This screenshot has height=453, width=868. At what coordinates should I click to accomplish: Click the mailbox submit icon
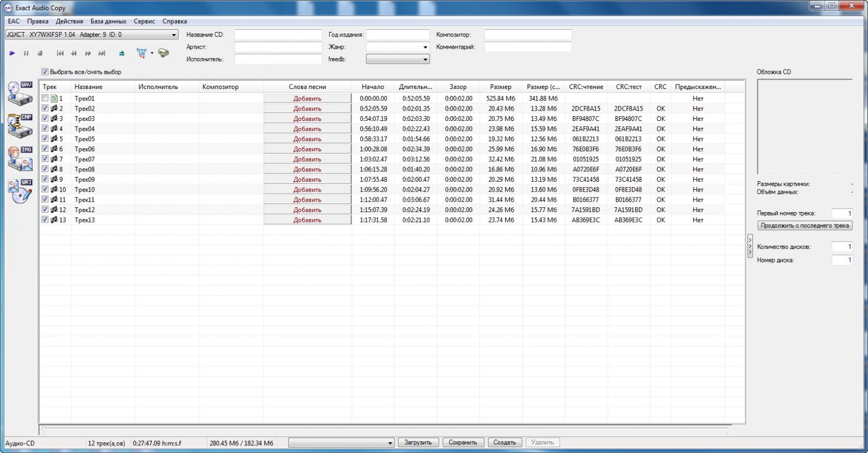[x=163, y=53]
